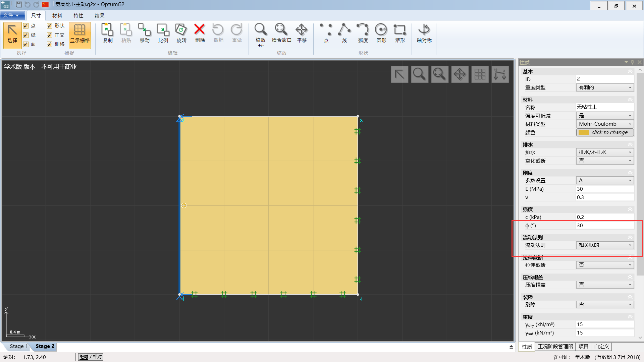
Task: Select the 矩形 rectangle shape tool
Action: click(x=400, y=34)
